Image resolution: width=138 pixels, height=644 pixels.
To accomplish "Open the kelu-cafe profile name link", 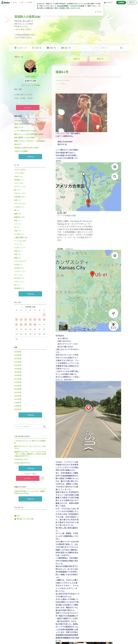I will 30,77.
